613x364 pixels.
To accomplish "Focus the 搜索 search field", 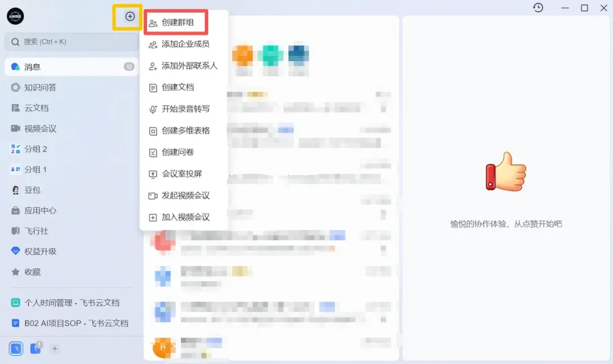I will [72, 42].
